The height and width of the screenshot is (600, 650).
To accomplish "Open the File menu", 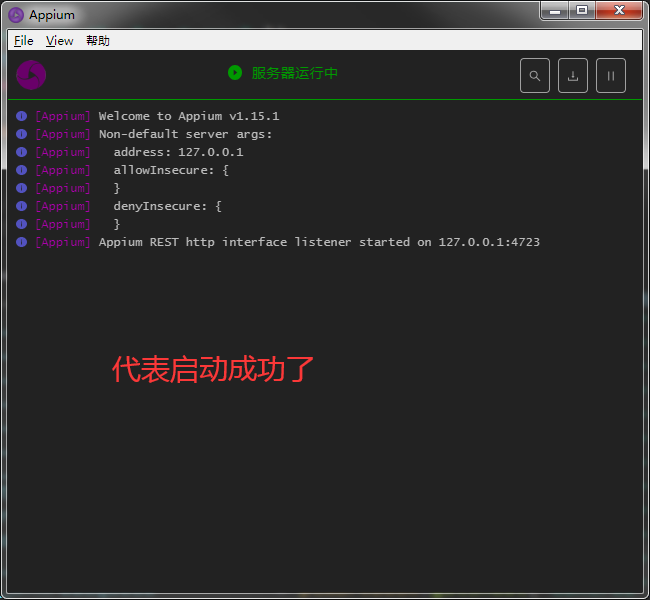I will pos(24,41).
